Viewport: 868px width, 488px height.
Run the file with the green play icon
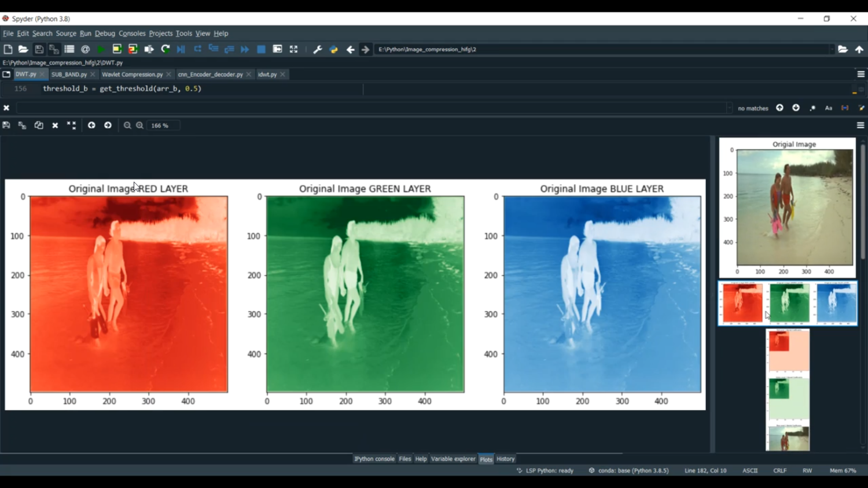101,50
